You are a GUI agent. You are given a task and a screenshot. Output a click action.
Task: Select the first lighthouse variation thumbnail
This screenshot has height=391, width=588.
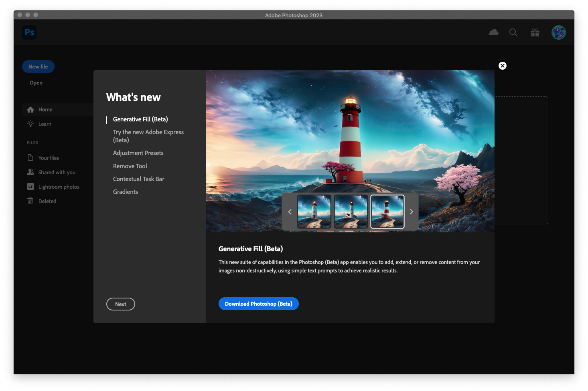coord(314,212)
